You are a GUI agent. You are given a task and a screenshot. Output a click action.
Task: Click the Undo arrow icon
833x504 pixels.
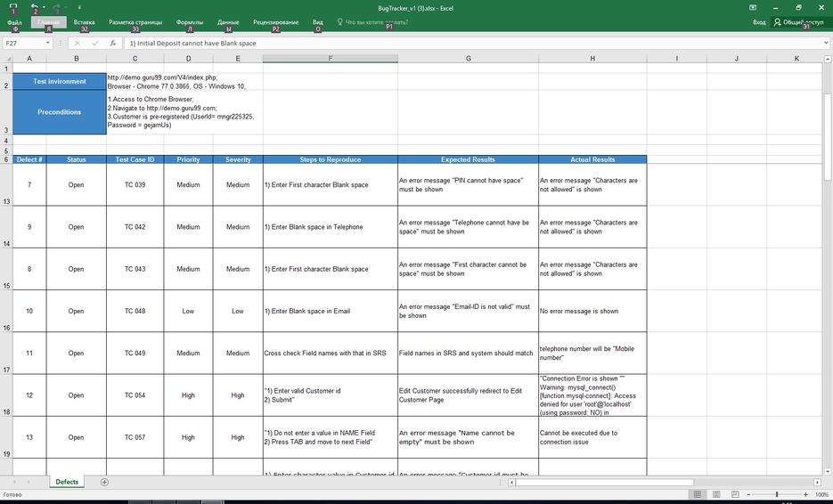pos(34,7)
